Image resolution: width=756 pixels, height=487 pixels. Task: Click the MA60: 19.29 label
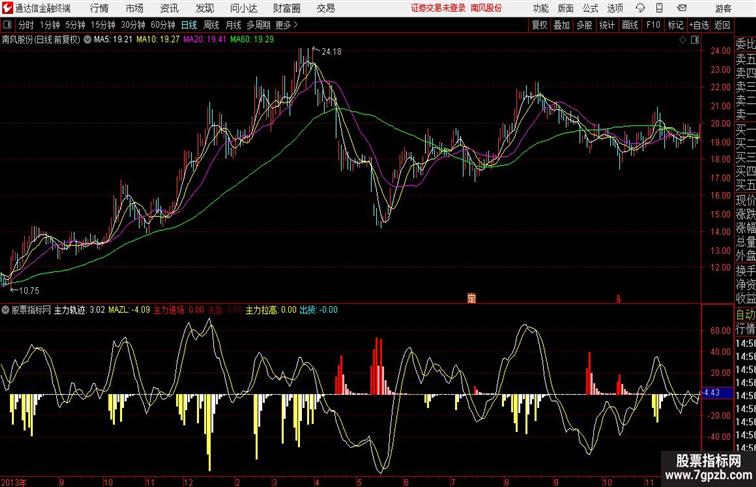click(x=252, y=40)
